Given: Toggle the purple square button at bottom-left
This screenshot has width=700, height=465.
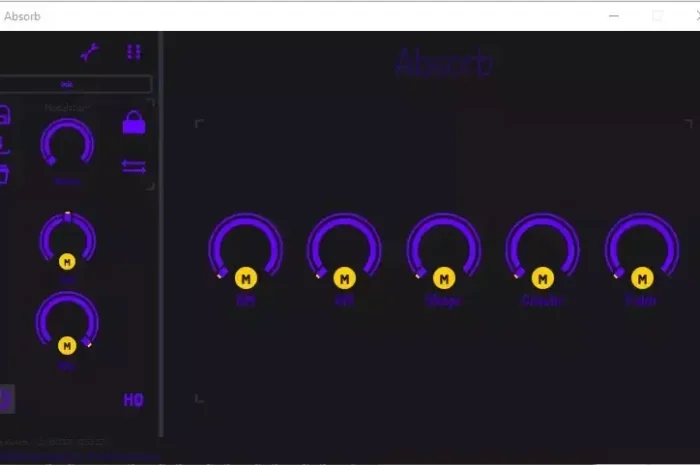Looking at the screenshot, I should [5, 399].
